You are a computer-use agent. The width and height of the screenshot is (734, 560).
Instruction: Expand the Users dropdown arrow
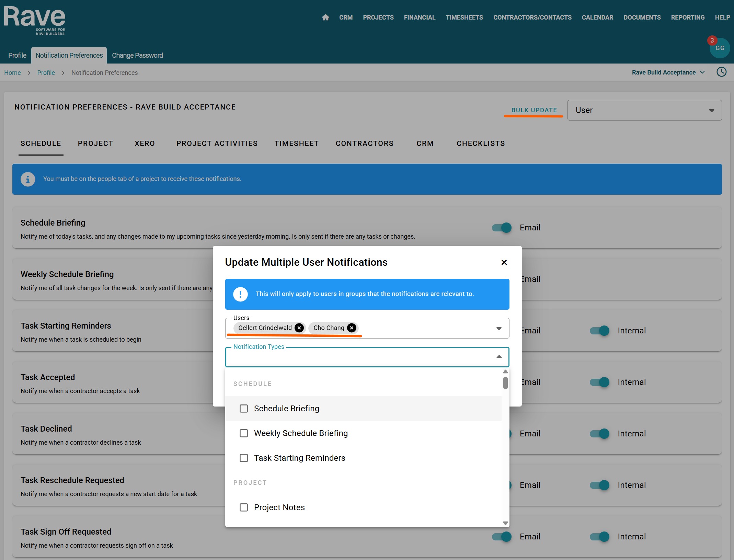[x=499, y=329]
